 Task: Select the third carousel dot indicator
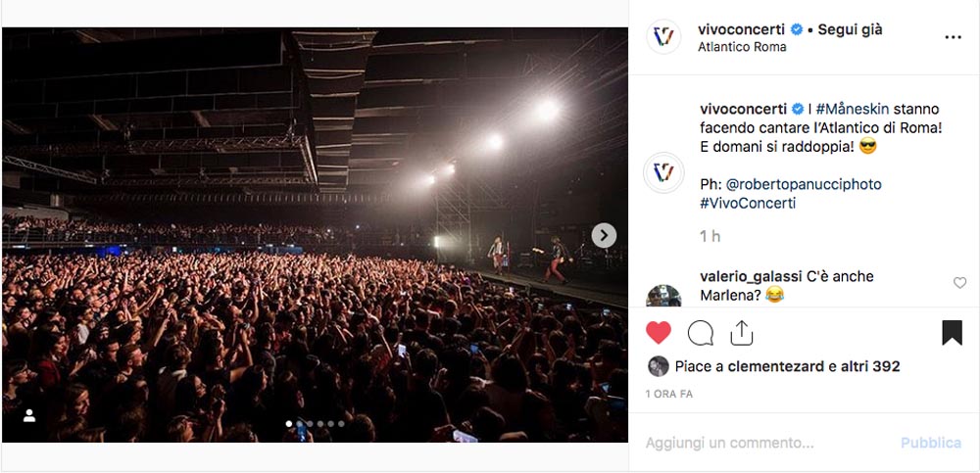pos(310,424)
